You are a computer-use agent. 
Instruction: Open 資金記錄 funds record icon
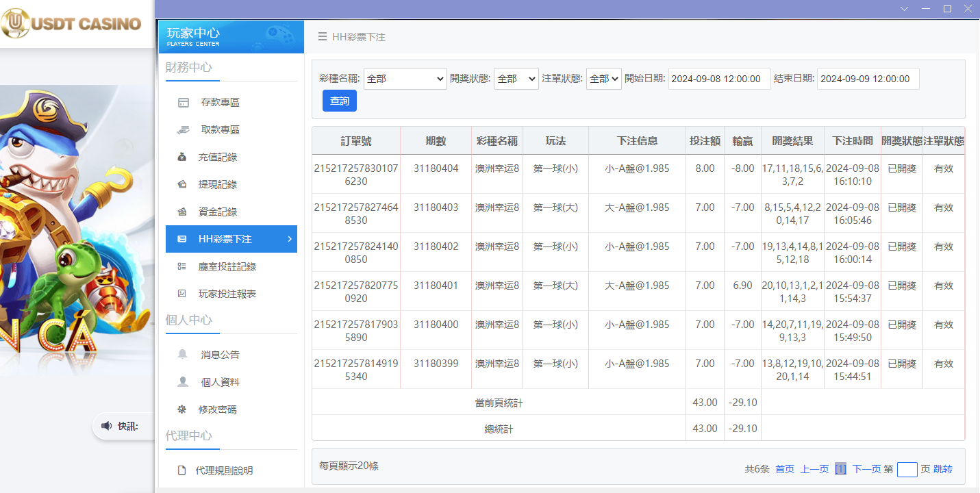[x=181, y=211]
